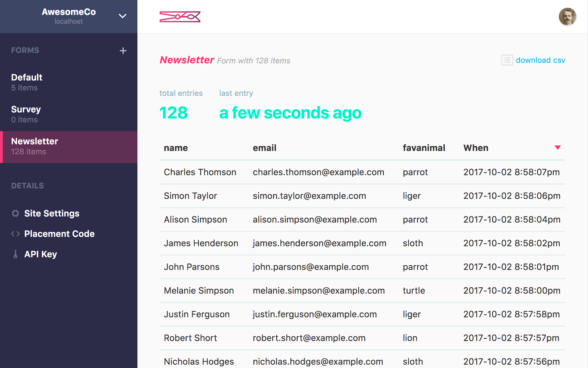Sort by the email column header
This screenshot has width=588, height=368.
[x=265, y=148]
